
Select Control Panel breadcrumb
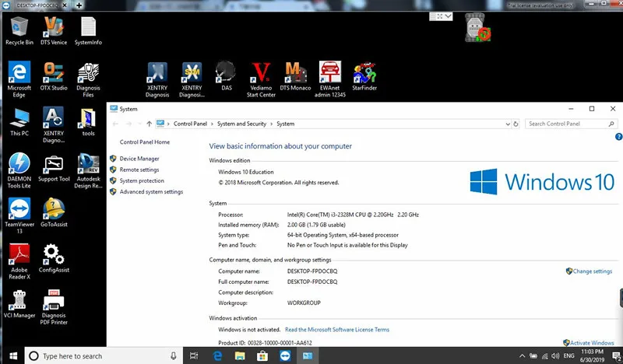pos(190,124)
